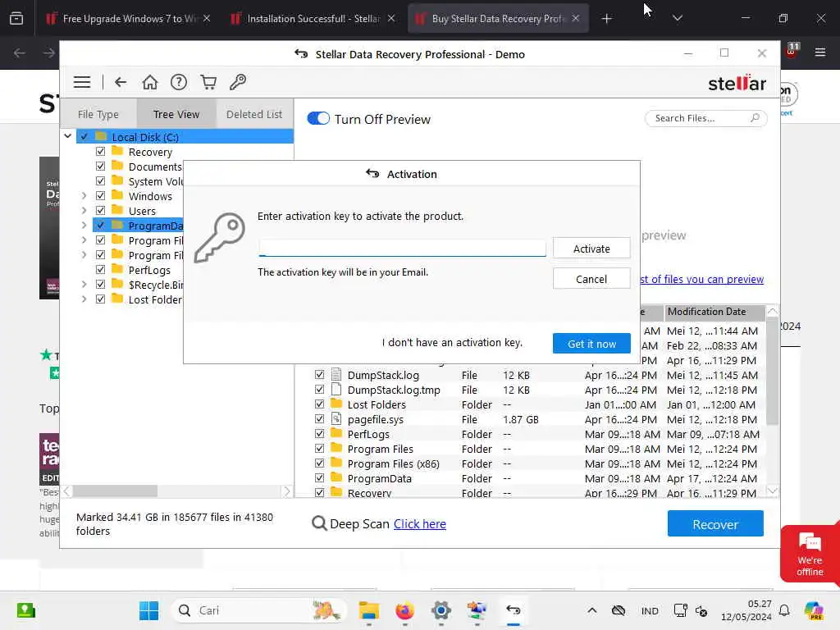The image size is (840, 630).
Task: Uncheck pagefile.sys checkbox
Action: [x=319, y=419]
